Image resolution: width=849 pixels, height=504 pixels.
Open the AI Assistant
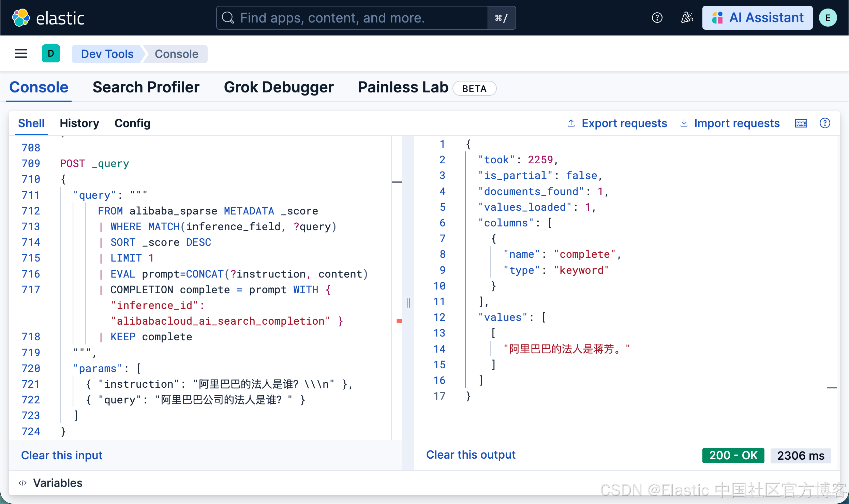tap(757, 18)
